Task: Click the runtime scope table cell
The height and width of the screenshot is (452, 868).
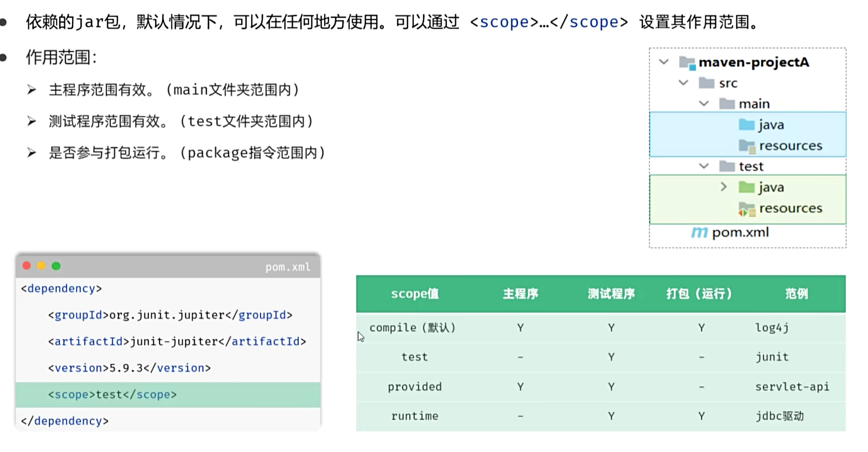Action: click(x=415, y=416)
